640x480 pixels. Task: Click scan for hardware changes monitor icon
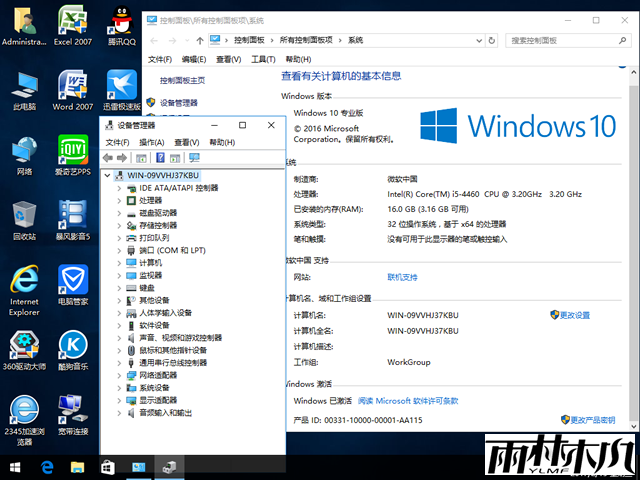tap(194, 158)
